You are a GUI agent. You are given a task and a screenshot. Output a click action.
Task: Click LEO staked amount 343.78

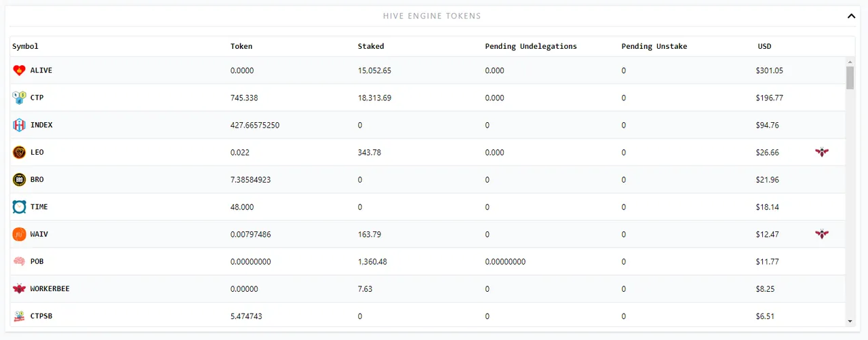point(370,152)
